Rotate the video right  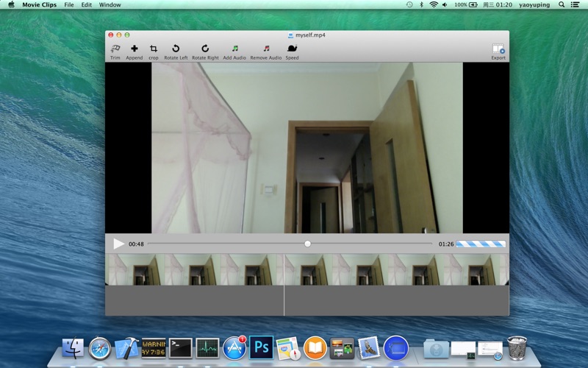click(x=205, y=52)
